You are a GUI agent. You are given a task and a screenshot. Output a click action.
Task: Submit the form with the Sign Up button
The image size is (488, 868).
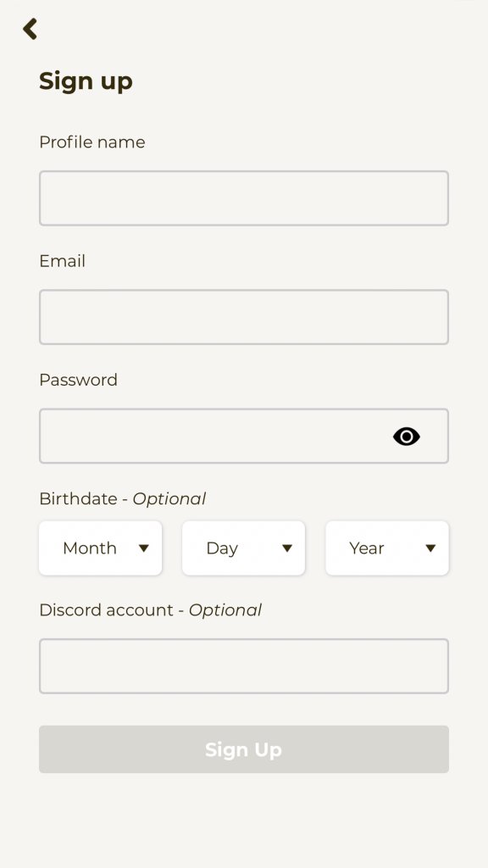pos(244,749)
